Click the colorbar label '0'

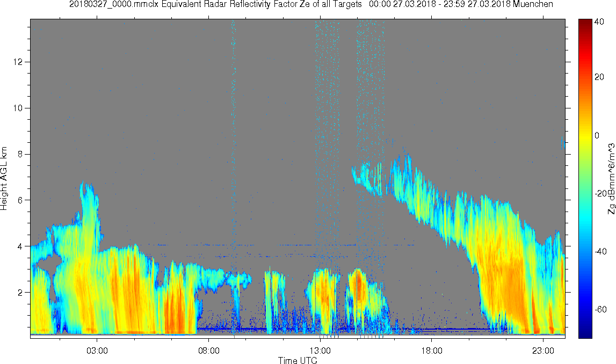[x=597, y=135]
